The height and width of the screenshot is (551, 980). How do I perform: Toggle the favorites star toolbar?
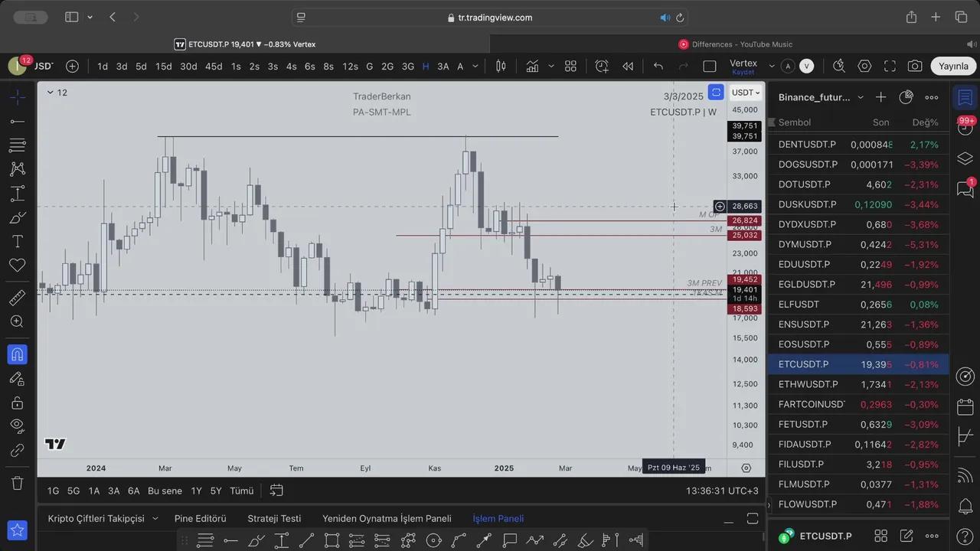point(17,530)
